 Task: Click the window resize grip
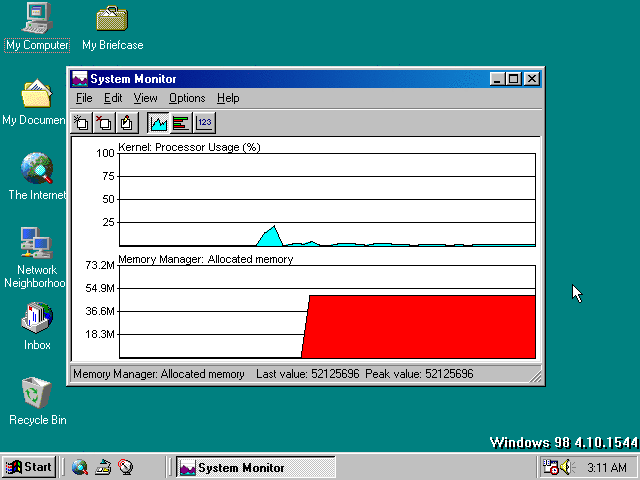coord(536,376)
